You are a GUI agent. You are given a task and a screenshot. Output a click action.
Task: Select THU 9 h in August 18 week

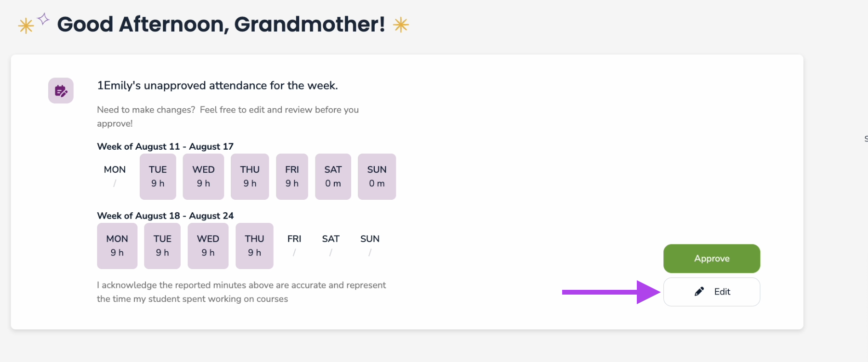[254, 246]
